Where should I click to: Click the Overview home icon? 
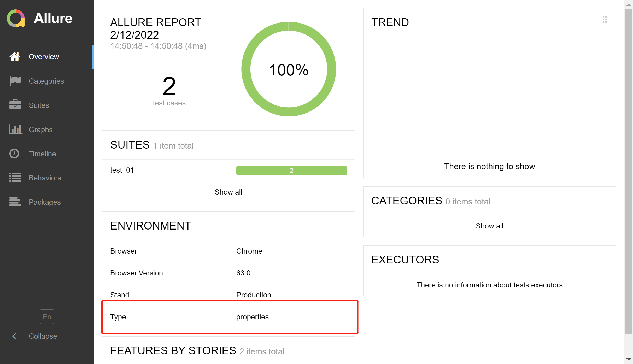[x=15, y=56]
